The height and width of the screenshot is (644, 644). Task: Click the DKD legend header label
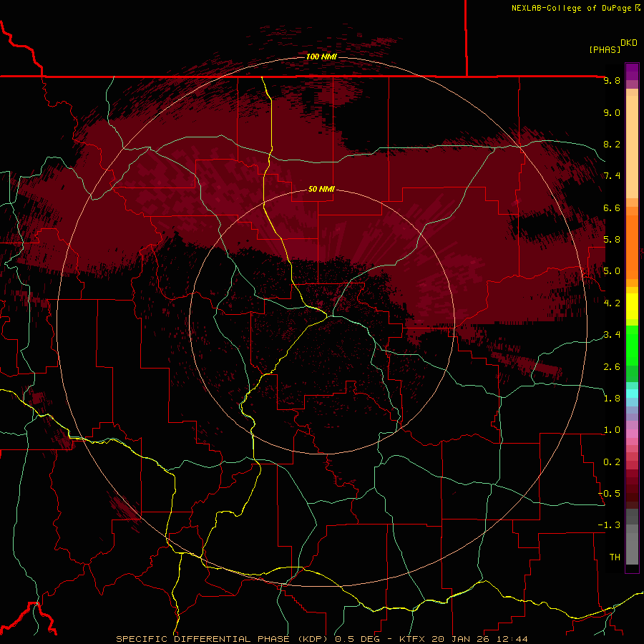(628, 42)
